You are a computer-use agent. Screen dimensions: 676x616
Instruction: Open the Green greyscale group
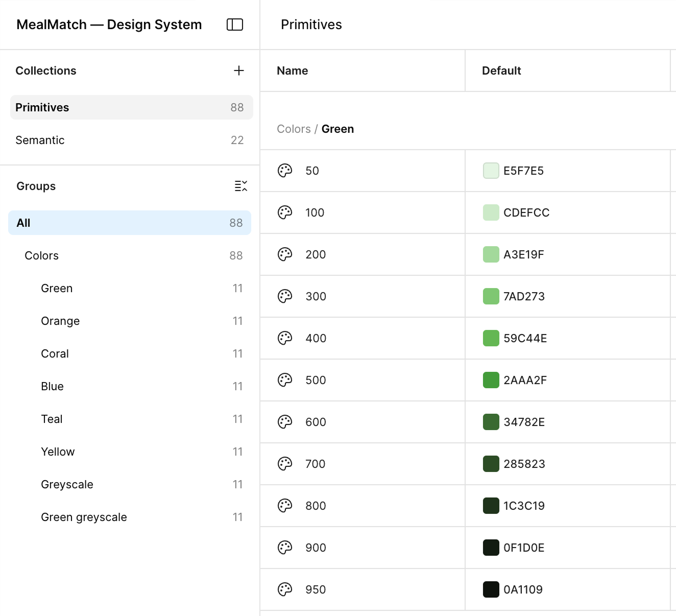coord(84,517)
